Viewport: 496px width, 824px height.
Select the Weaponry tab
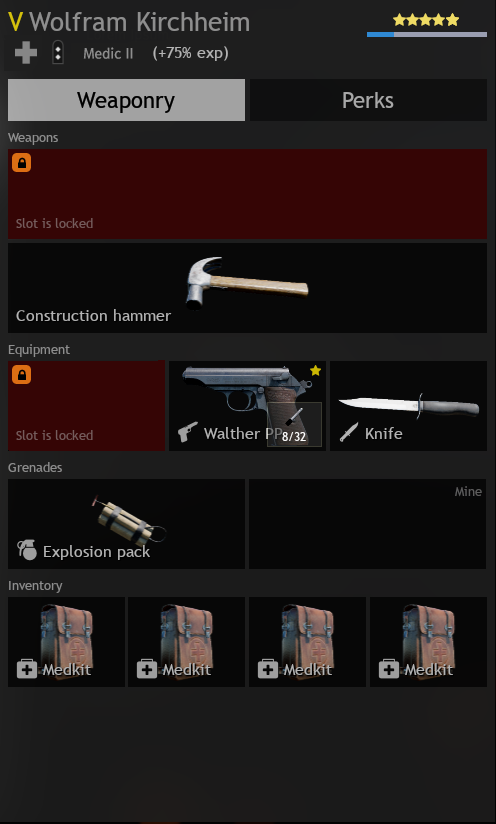click(x=126, y=100)
